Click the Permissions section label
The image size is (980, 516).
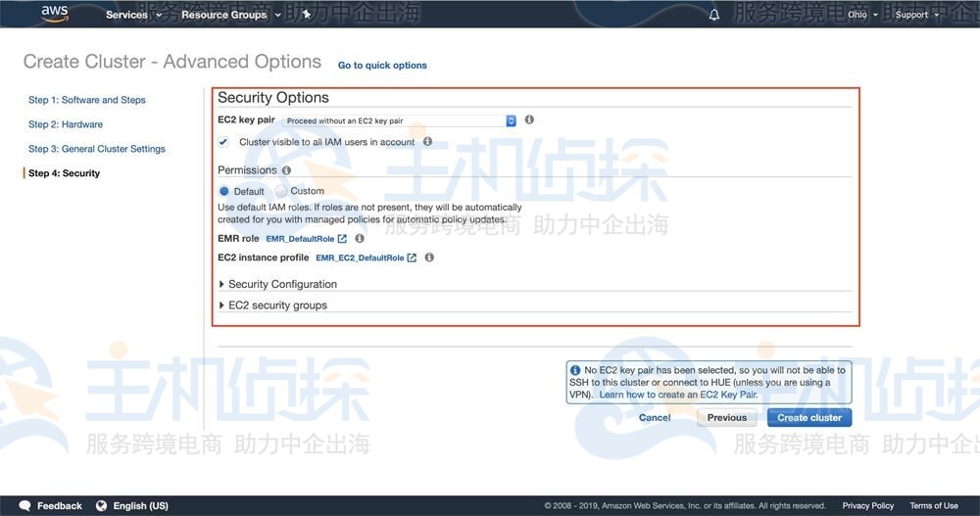pyautogui.click(x=247, y=170)
